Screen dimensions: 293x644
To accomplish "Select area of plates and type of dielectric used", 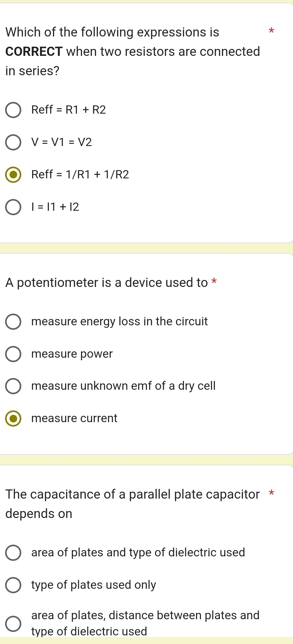I will pyautogui.click(x=13, y=553).
